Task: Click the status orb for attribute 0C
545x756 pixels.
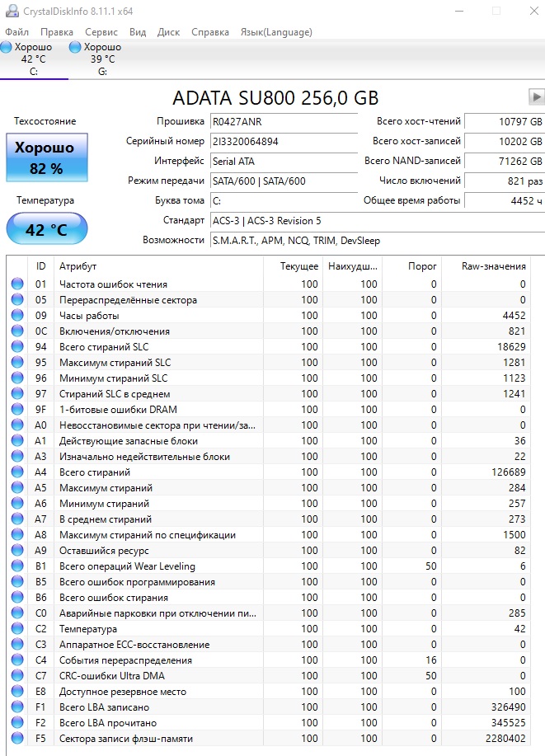Action: [x=17, y=331]
